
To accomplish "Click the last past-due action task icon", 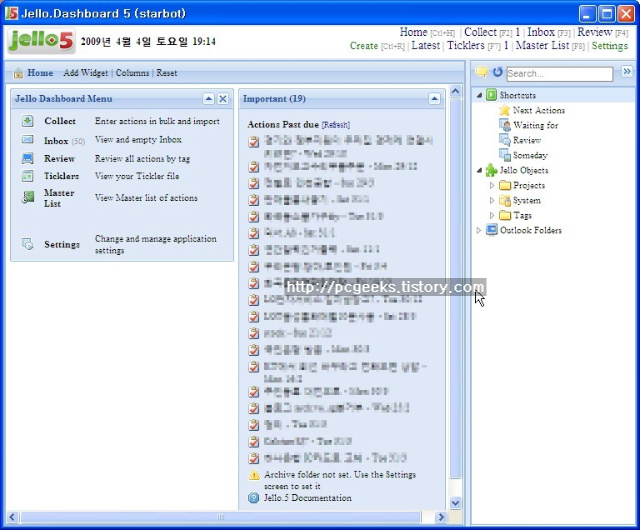I will pos(254,458).
